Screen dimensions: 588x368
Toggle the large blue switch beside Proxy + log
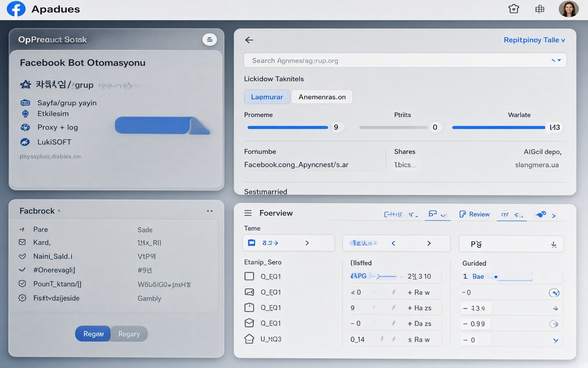click(162, 125)
